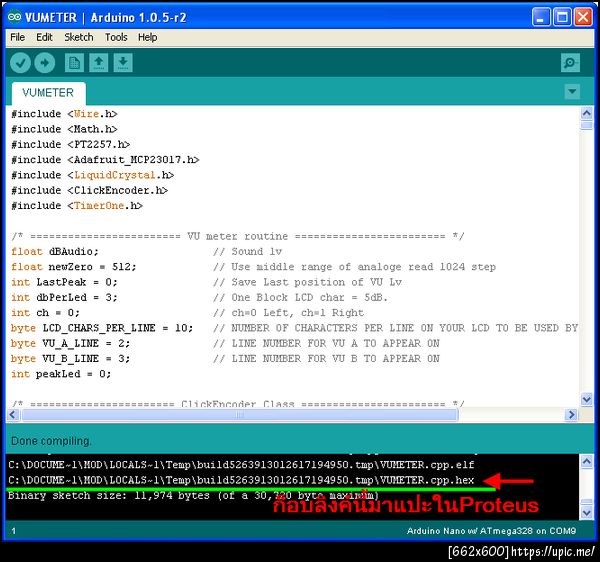The image size is (600, 562).
Task: Click console scrollbar up arrow
Action: point(587,462)
